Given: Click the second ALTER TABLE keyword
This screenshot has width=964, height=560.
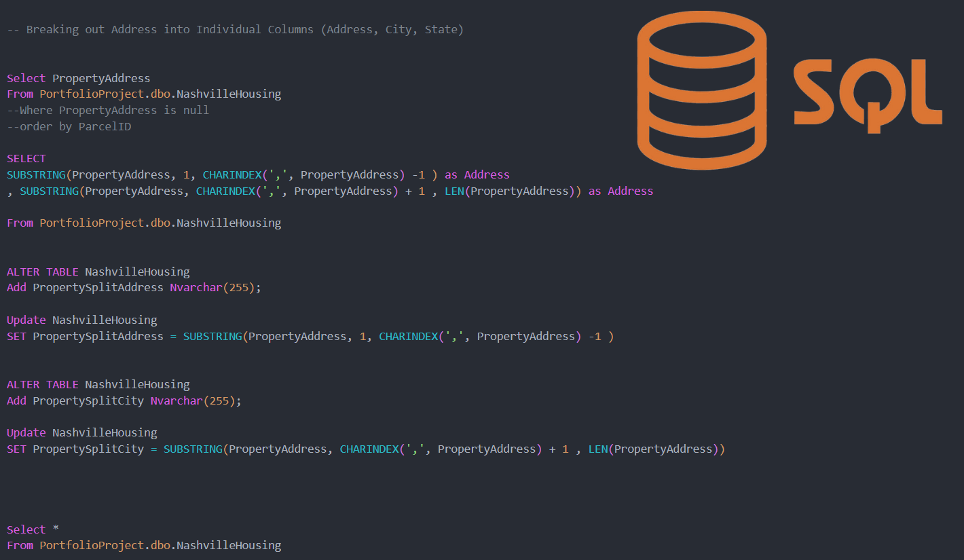Looking at the screenshot, I should pos(43,385).
